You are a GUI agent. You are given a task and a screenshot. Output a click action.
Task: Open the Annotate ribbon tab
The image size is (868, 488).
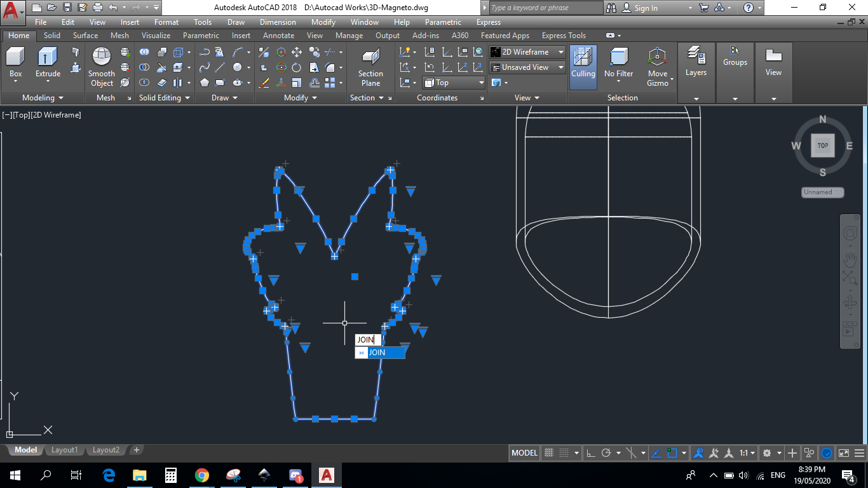coord(278,36)
